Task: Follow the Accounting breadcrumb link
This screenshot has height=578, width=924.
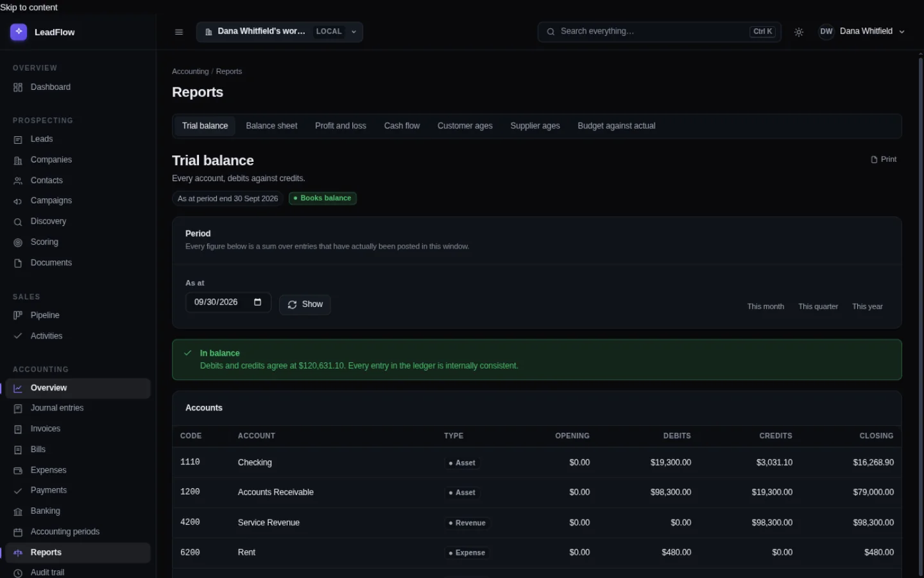Action: [190, 71]
